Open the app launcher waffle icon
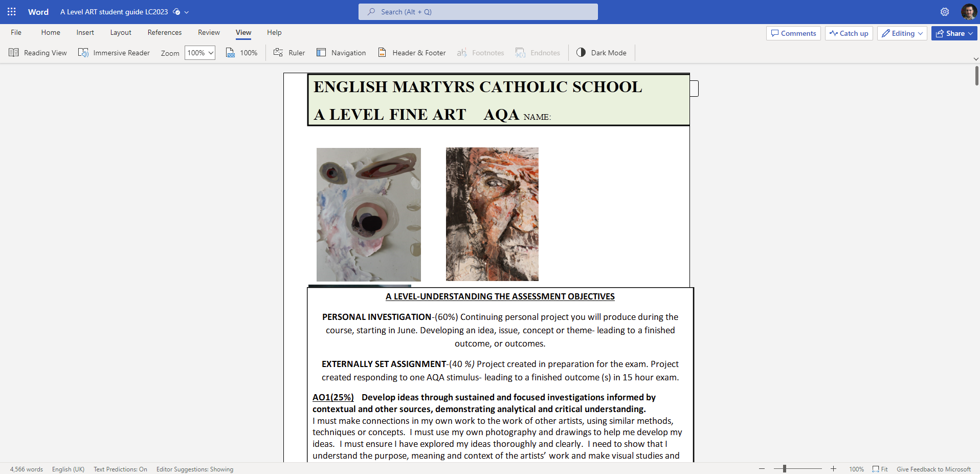 (12, 12)
